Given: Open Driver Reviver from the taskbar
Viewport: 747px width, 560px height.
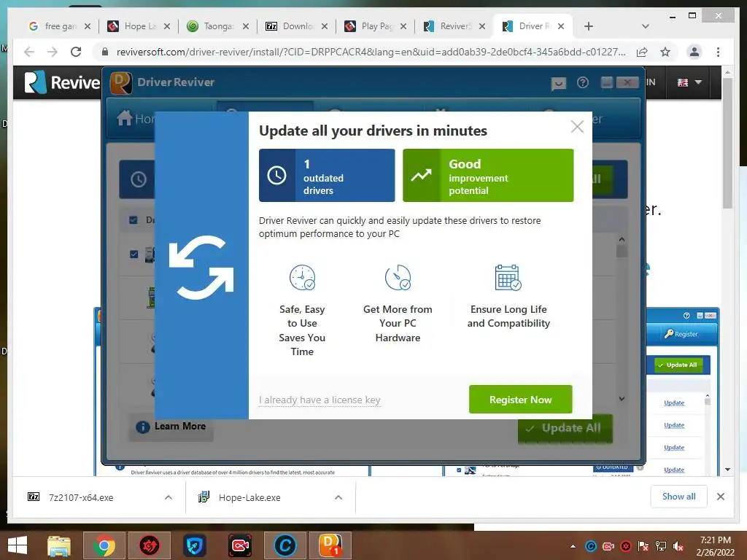Looking at the screenshot, I should coord(330,545).
